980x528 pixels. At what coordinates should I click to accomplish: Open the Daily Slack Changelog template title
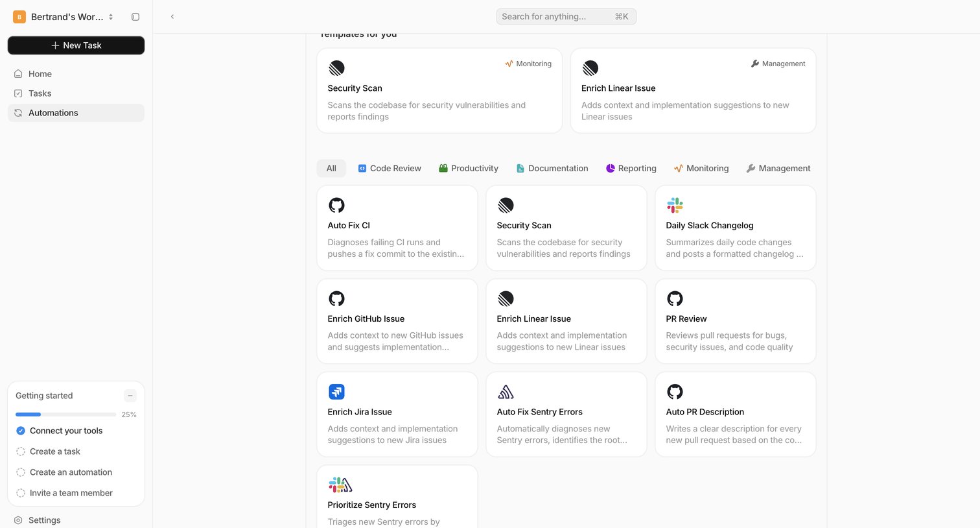[710, 226]
